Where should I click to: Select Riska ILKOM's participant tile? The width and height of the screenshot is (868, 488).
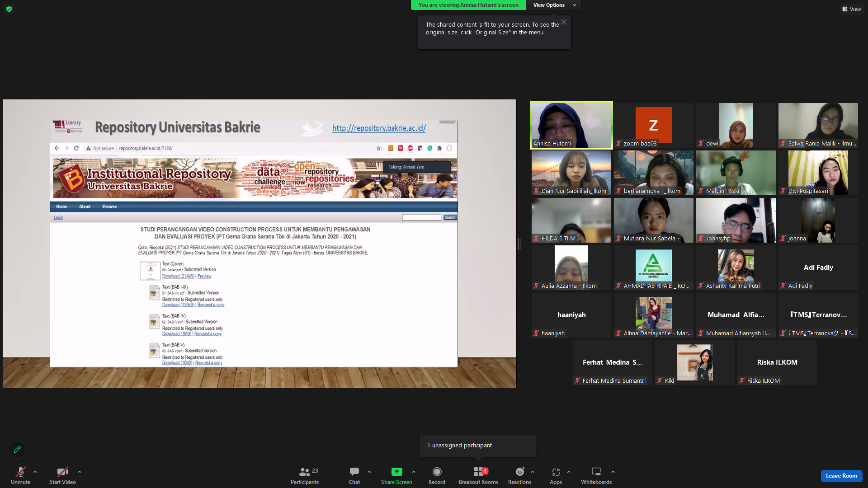tap(777, 362)
